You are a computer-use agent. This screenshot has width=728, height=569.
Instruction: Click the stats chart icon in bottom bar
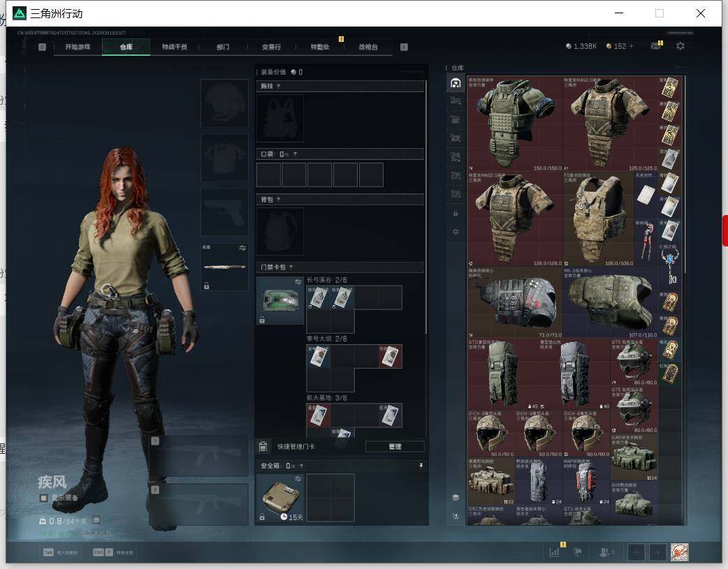pyautogui.click(x=554, y=552)
